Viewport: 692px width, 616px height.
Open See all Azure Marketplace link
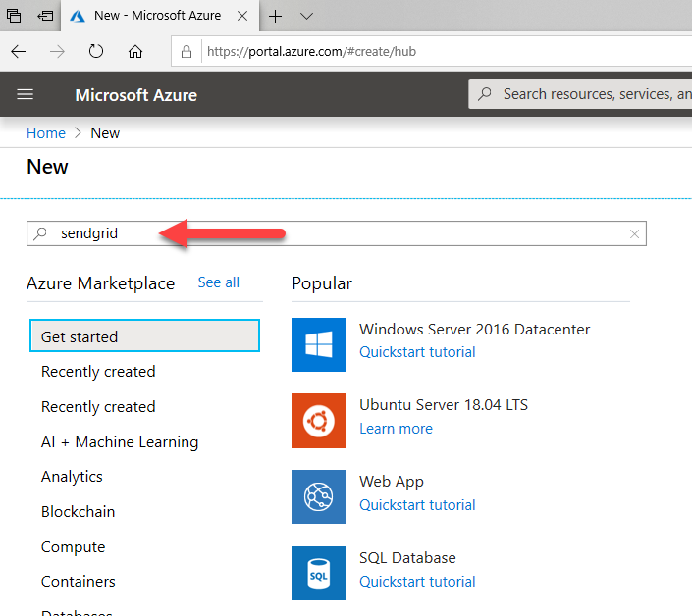click(219, 282)
